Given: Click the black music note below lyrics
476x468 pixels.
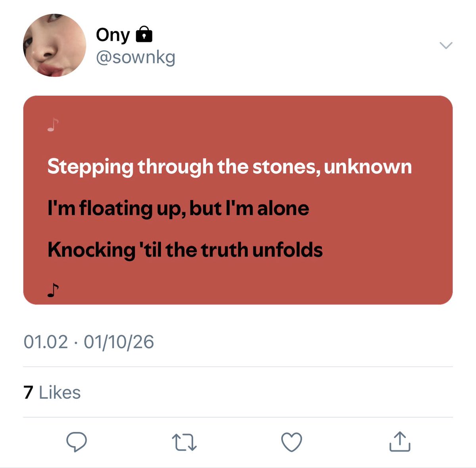Looking at the screenshot, I should pos(53,290).
